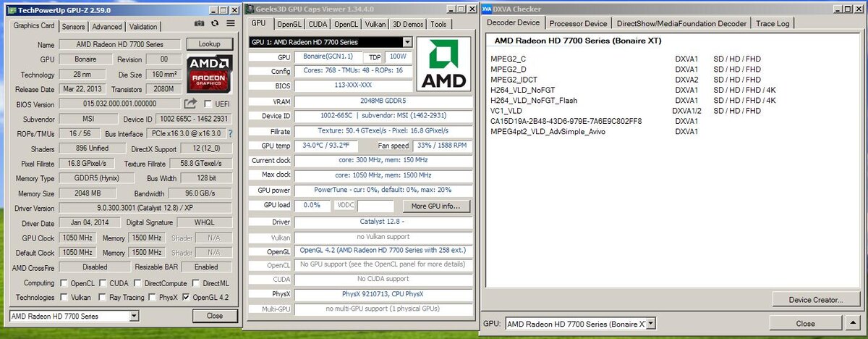Switch to the Advanced tab in GPU-Z
This screenshot has width=868, height=339.
point(107,27)
